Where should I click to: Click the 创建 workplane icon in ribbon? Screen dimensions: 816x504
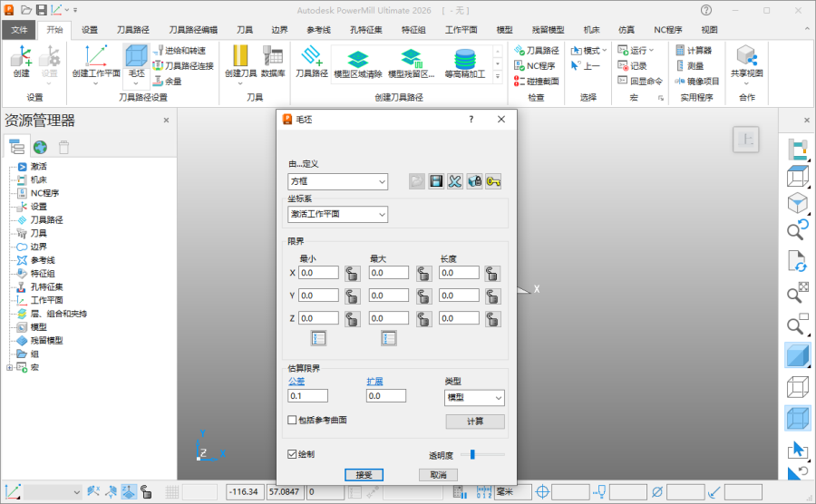point(22,61)
